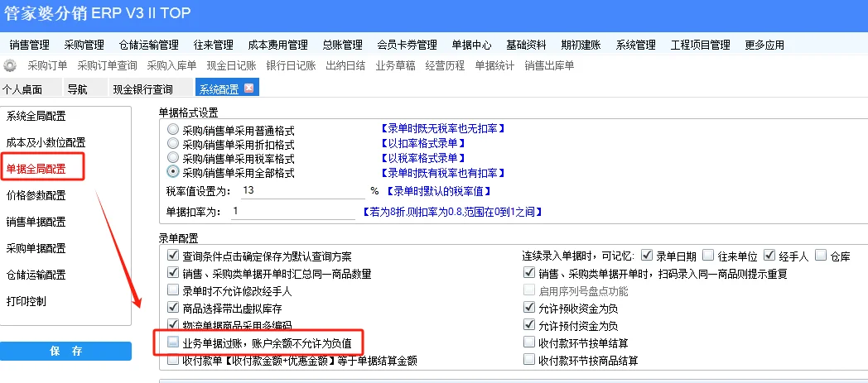868x383 pixels.
Task: Open 出纳日结 shortcut
Action: [x=345, y=66]
